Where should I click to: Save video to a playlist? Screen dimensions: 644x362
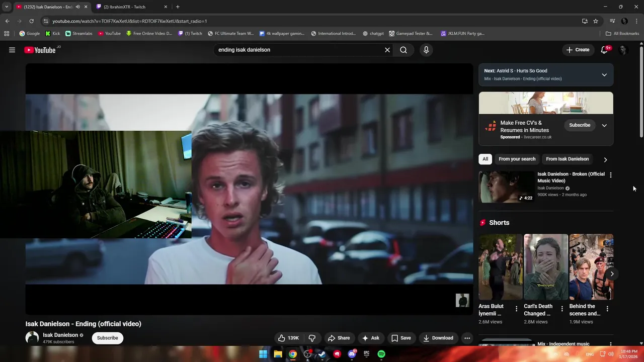pos(401,338)
